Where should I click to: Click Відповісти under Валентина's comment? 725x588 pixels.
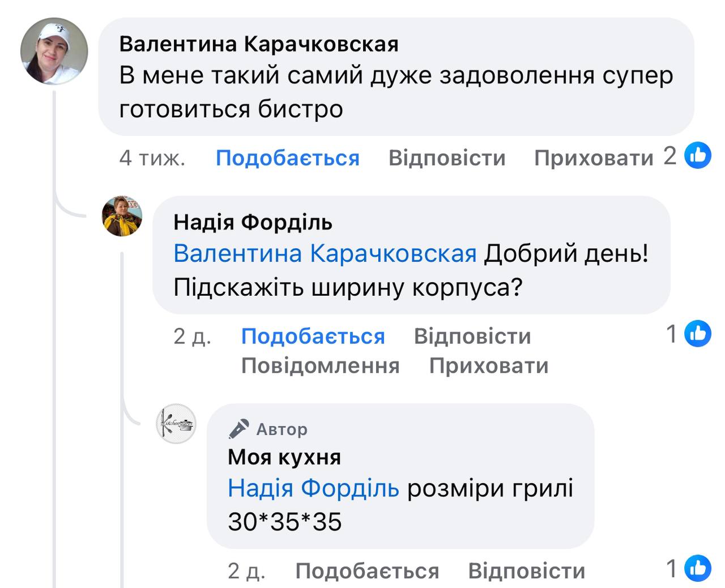(x=447, y=157)
